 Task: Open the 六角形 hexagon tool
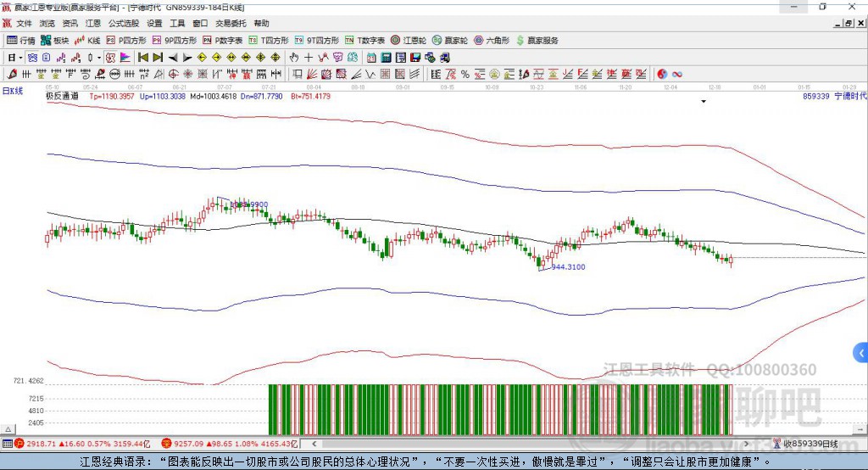(492, 41)
